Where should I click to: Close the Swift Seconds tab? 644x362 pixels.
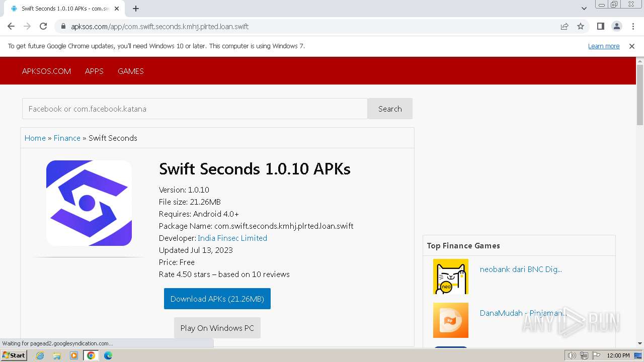(x=117, y=9)
